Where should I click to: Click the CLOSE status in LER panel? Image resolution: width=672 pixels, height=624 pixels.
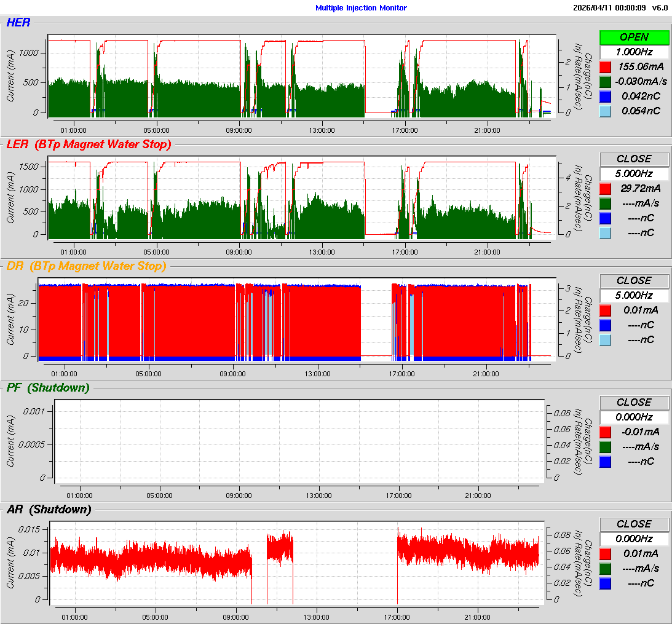634,159
